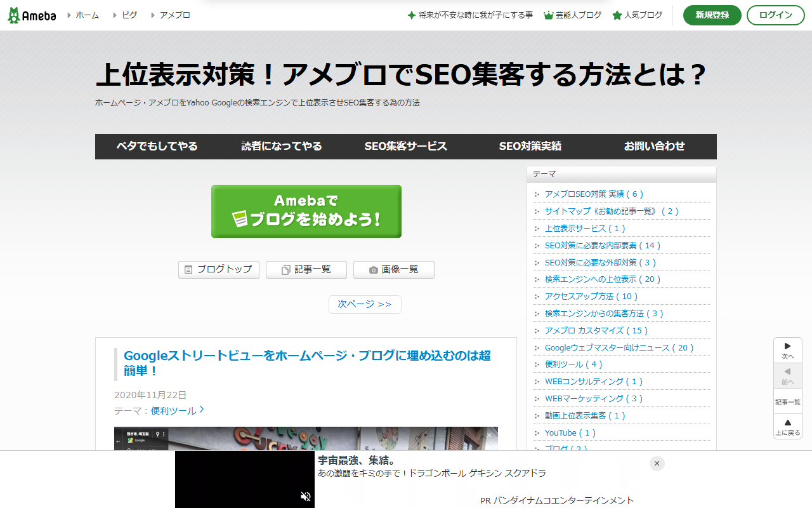Screen dimensions: 812x508
Task: Click the pages icon on 記事一覧 button
Action: click(x=287, y=269)
